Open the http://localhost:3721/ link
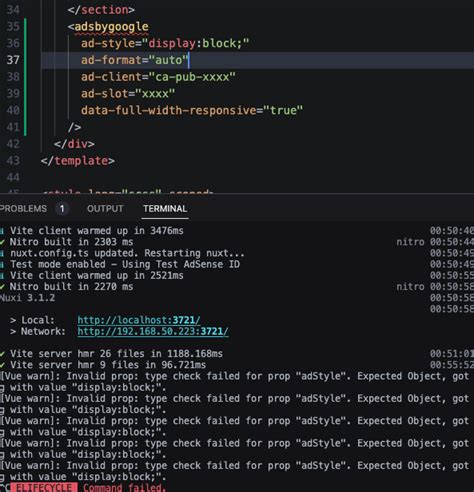Viewport: 474px width, 492px height. coord(139,320)
